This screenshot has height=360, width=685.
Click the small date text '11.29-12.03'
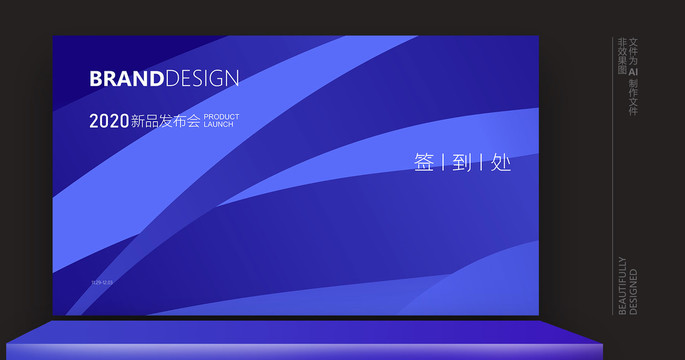[x=102, y=283]
